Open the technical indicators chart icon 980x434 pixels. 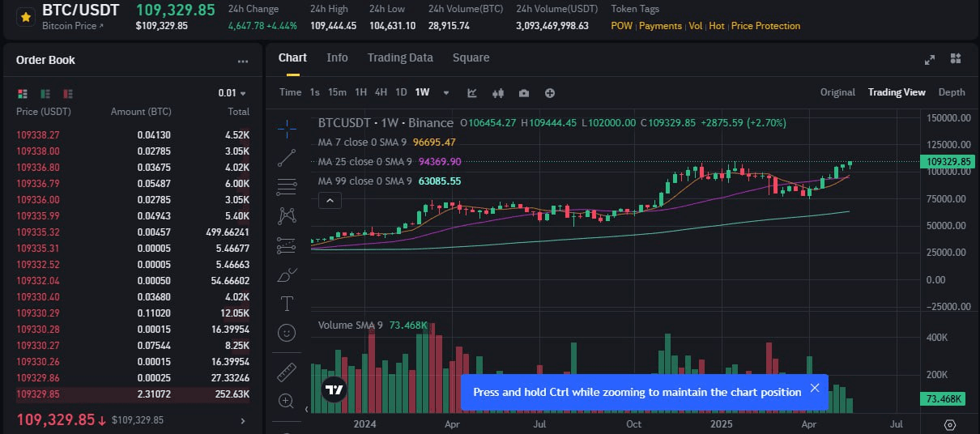[472, 92]
